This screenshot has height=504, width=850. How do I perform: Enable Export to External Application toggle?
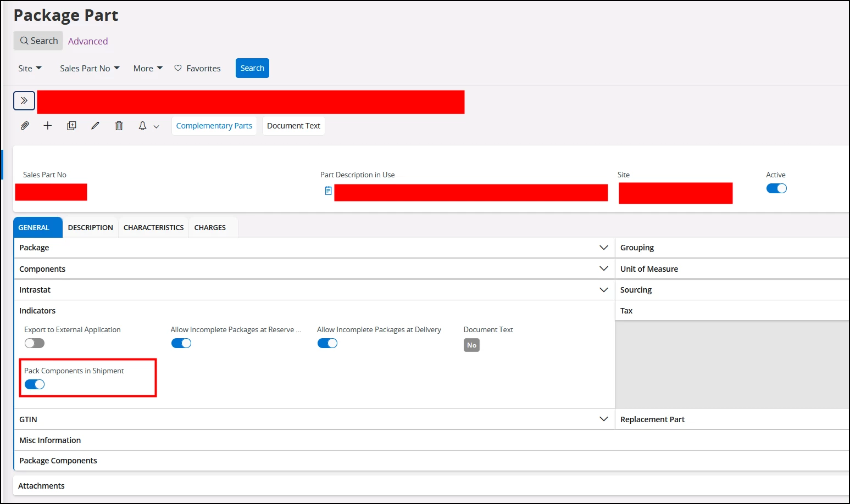[35, 343]
